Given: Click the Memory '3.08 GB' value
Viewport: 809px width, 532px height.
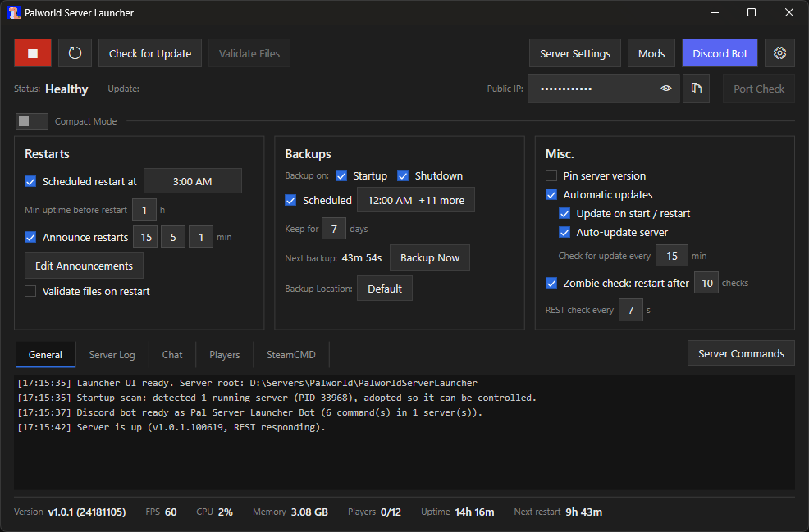Looking at the screenshot, I should point(309,512).
